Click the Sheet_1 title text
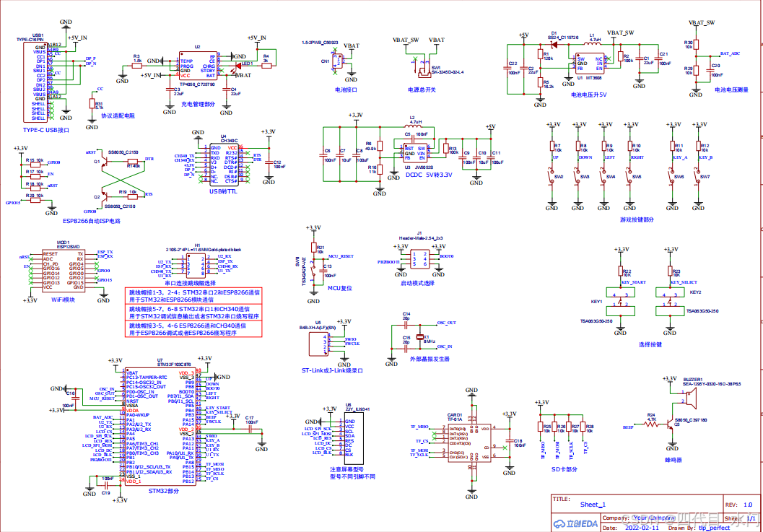The width and height of the screenshot is (763, 532). pos(593,505)
